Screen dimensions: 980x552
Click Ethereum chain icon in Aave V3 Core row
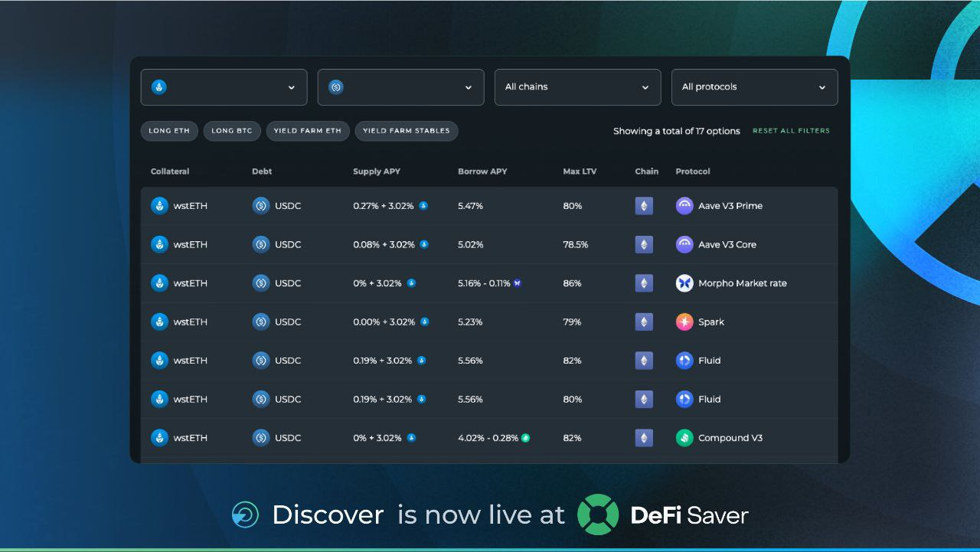click(x=644, y=244)
